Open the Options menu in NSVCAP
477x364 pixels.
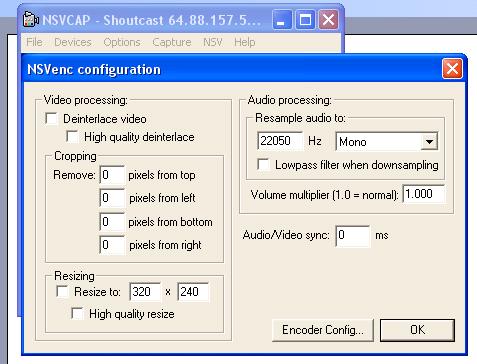122,42
